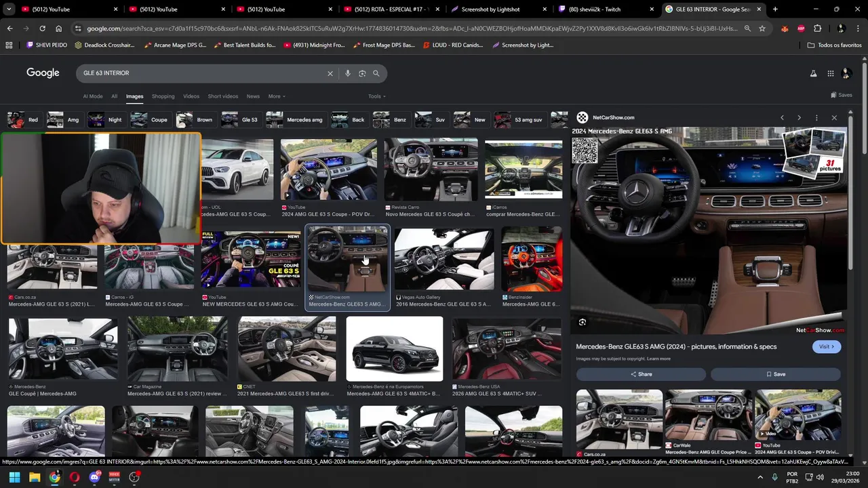This screenshot has width=868, height=488.
Task: Open the Extensions puzzle icon
Action: click(x=818, y=28)
